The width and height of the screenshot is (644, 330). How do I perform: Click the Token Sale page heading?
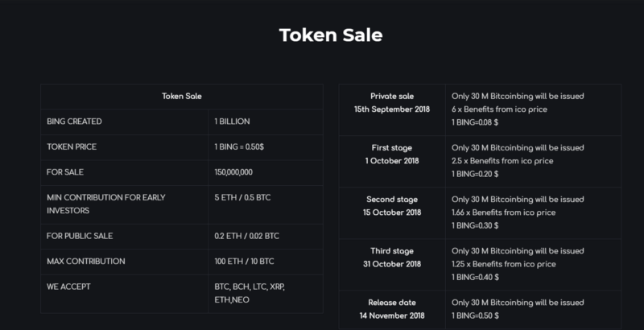tap(331, 35)
